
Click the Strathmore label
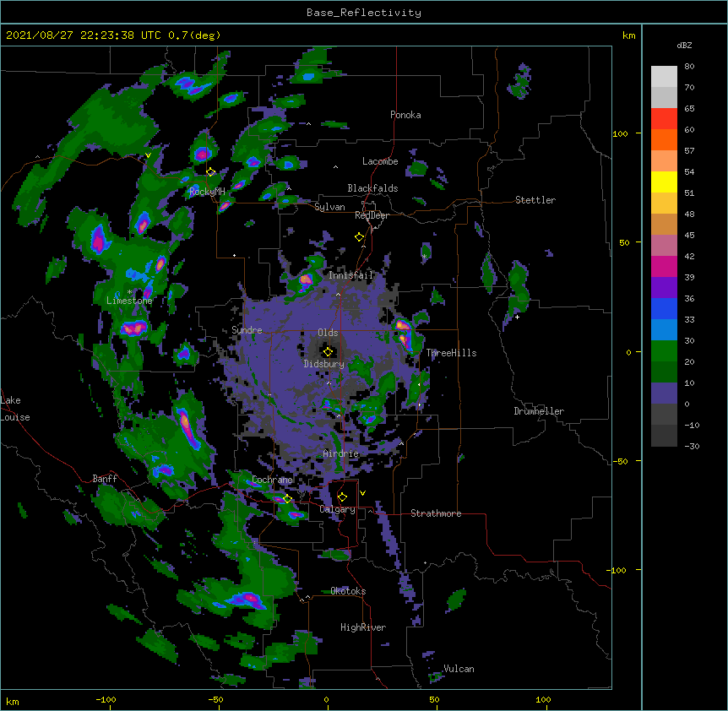[x=436, y=513]
